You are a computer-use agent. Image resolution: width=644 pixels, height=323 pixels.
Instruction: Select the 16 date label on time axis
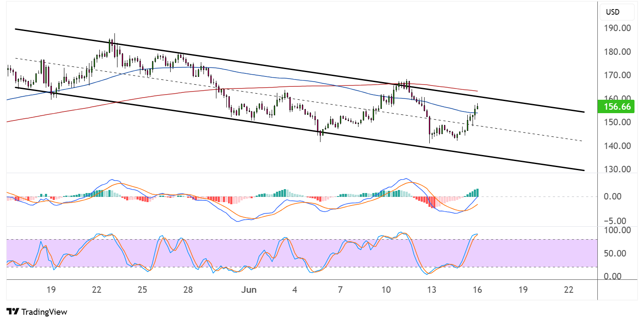tap(478, 290)
